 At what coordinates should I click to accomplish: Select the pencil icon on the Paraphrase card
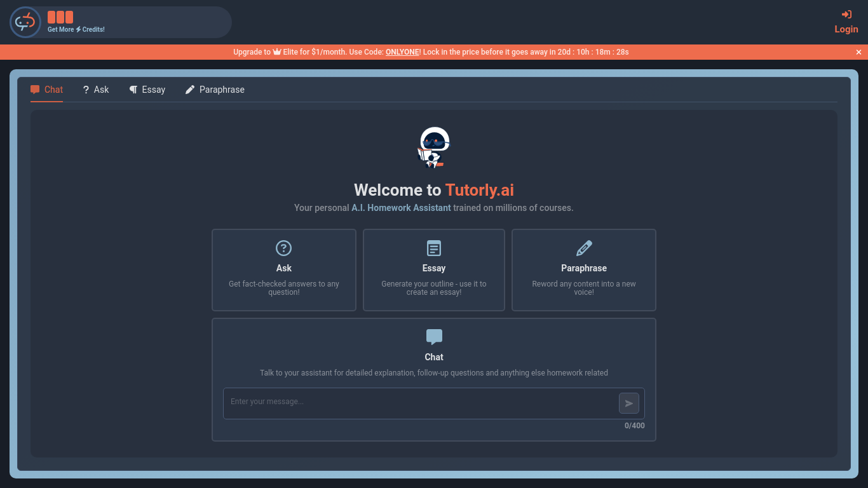[x=583, y=248]
